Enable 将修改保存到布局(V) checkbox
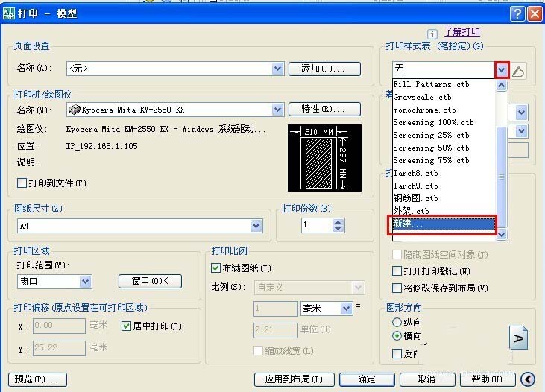Screen dimensions: 545x392 click(x=397, y=288)
